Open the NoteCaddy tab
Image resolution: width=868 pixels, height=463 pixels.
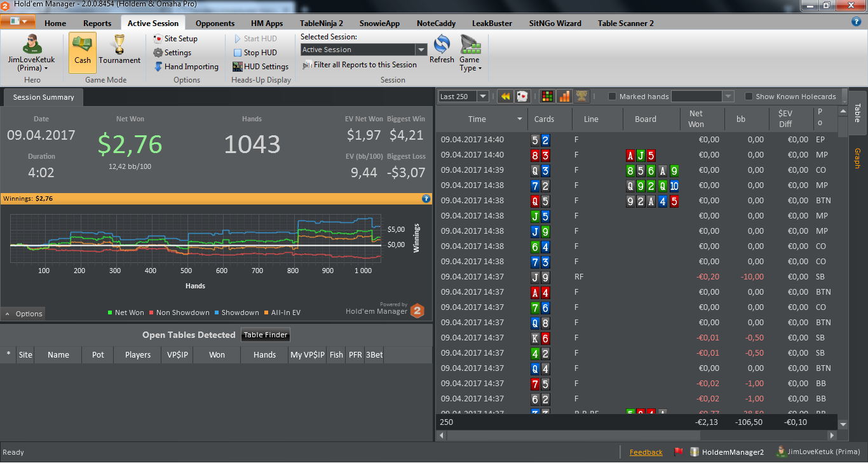[436, 23]
